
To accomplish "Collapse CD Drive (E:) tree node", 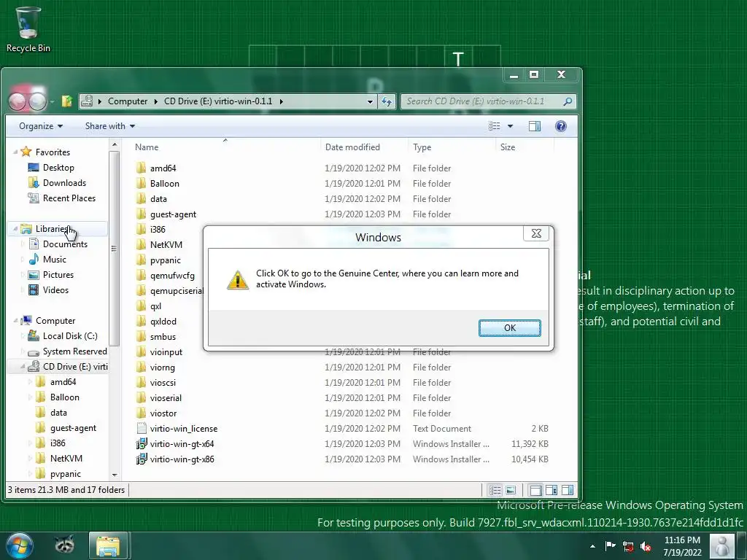I will [23, 367].
